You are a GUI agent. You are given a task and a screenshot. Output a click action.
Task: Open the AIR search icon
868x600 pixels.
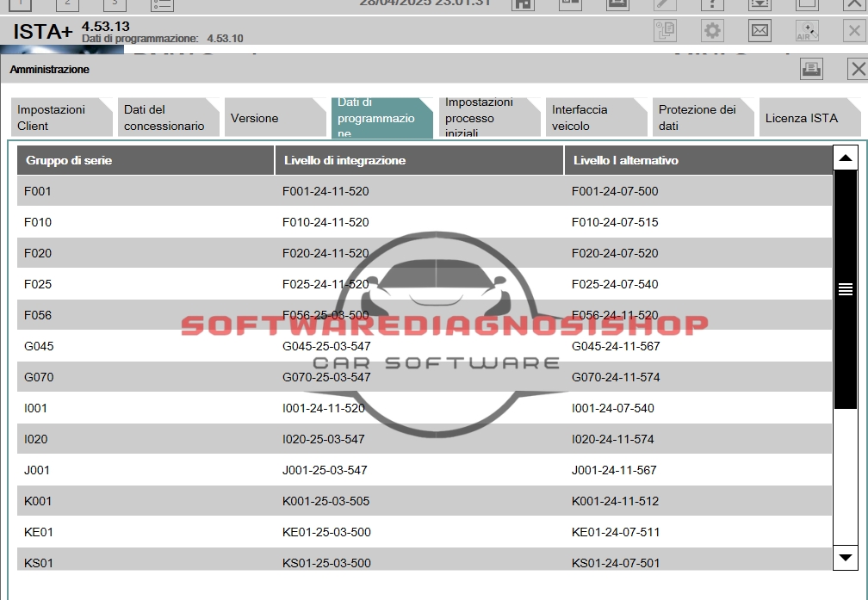tap(807, 30)
